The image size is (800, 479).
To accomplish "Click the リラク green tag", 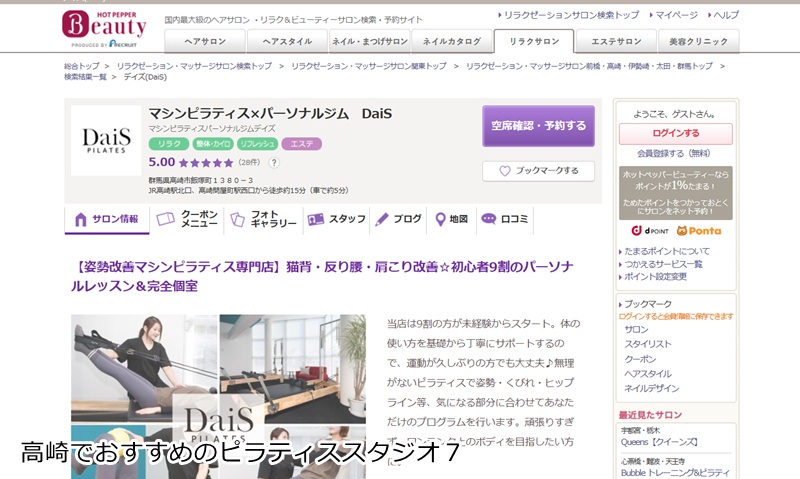I will coord(169,144).
